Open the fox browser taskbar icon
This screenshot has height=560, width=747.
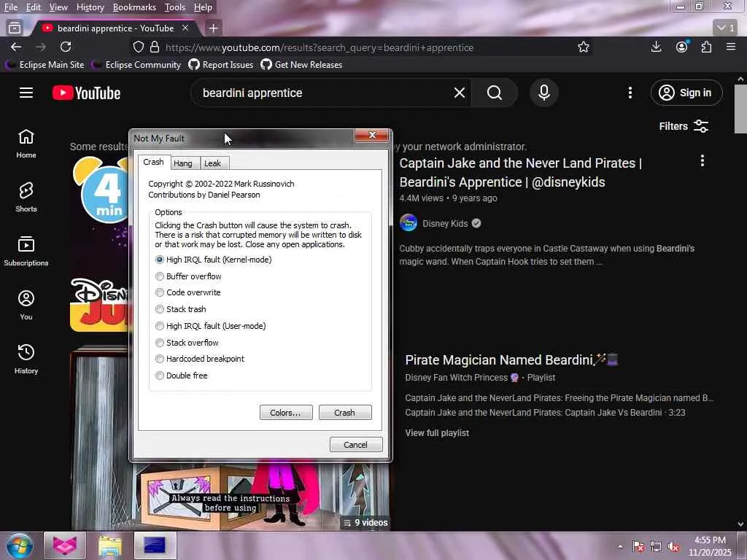[x=65, y=545]
